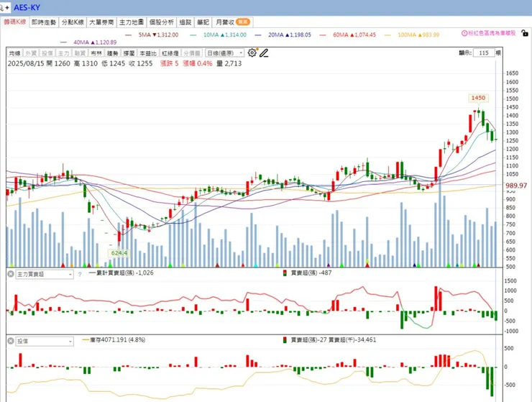Click the 10MA line color swatch
This screenshot has height=402, width=532.
click(193, 35)
